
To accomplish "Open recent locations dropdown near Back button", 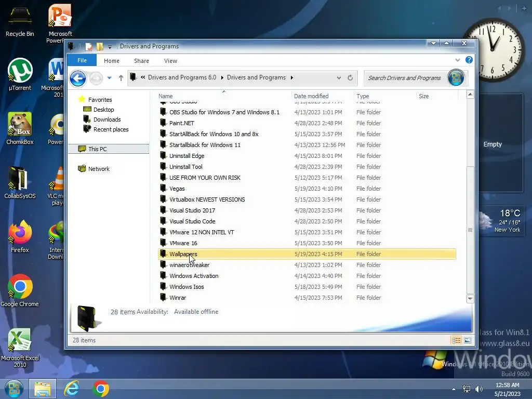I will click(109, 78).
